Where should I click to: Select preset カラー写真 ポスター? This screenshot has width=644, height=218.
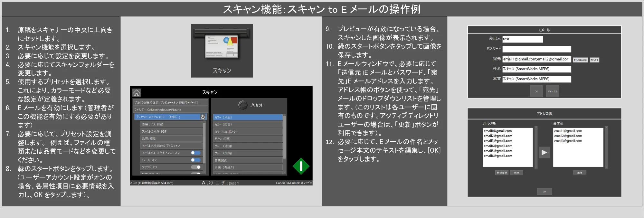248,132
